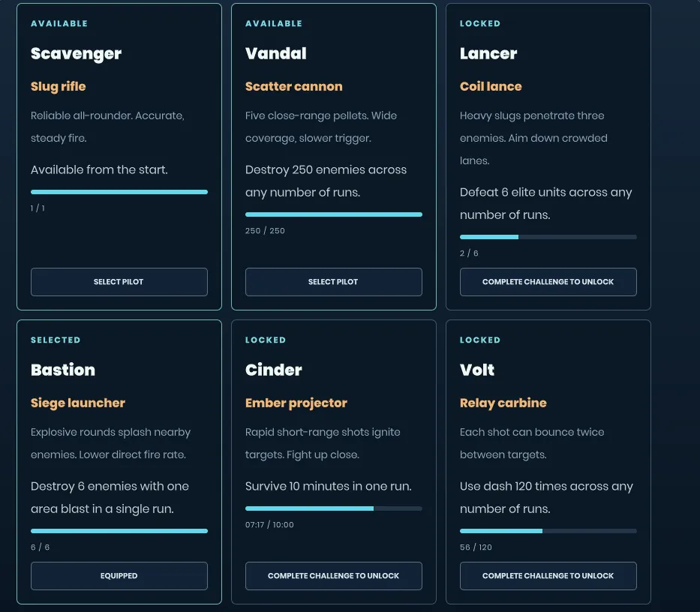Click the AVAILABLE status on Scavenger card

pyautogui.click(x=59, y=24)
